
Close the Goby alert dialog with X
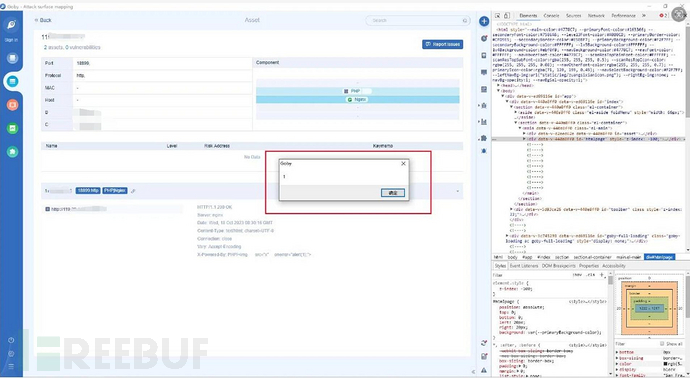pos(404,164)
